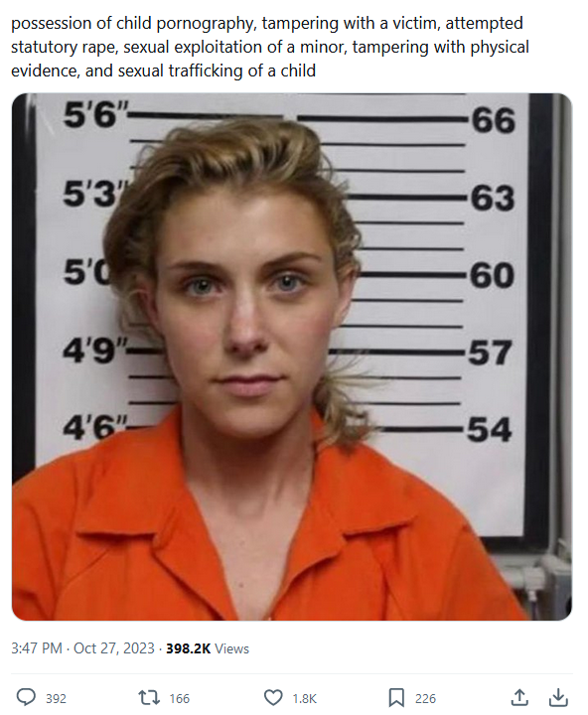Like the post with the heart icon
This screenshot has width=588, height=715.
273,698
